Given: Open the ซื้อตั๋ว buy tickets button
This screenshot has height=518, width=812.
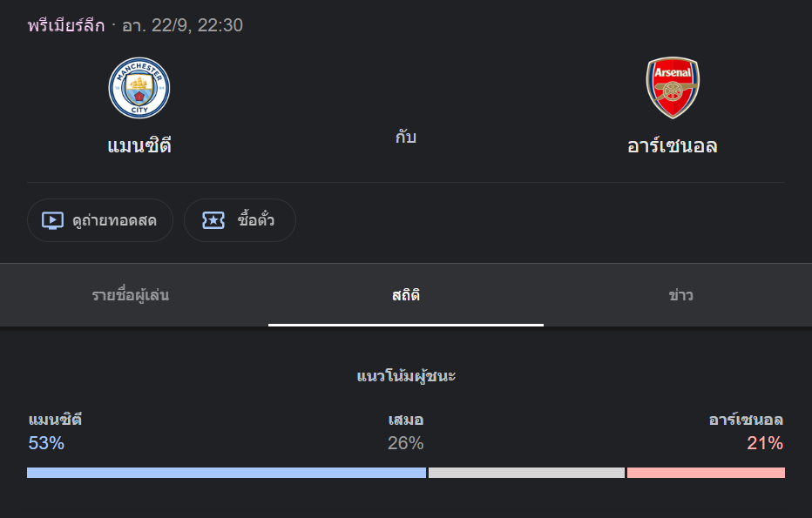Looking at the screenshot, I should [240, 220].
